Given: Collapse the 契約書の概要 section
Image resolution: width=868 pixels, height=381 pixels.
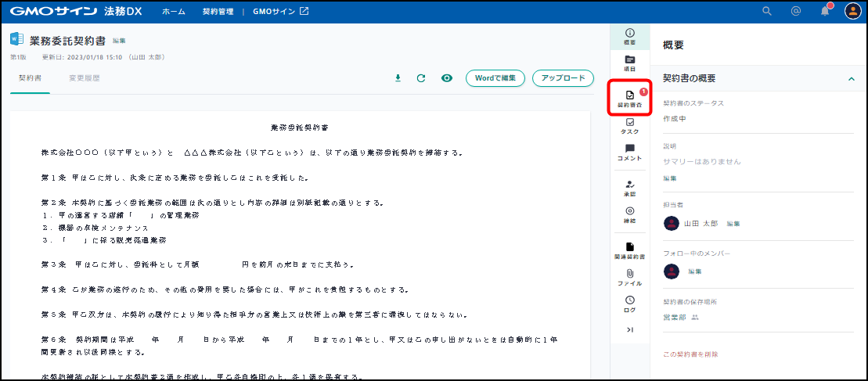Looking at the screenshot, I should coord(850,79).
